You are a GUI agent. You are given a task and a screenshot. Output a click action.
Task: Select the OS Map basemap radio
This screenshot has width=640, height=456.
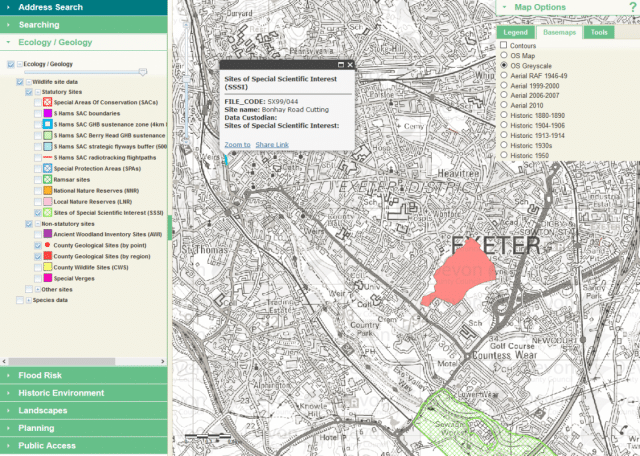[x=504, y=55]
